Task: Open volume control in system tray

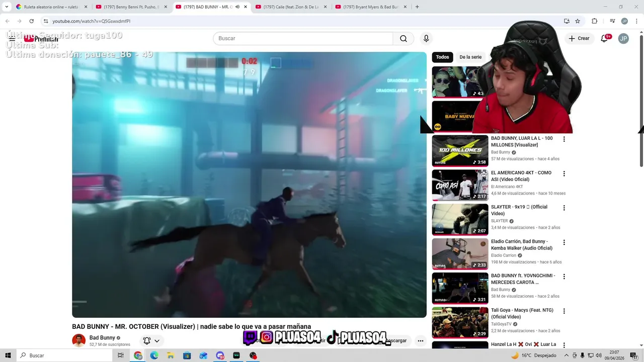Action: (x=599, y=355)
